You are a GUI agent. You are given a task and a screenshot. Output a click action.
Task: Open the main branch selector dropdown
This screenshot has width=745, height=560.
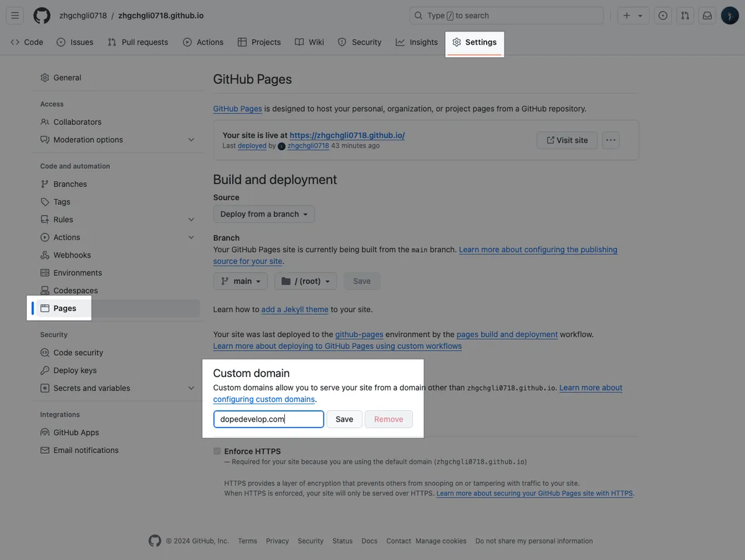tap(240, 281)
